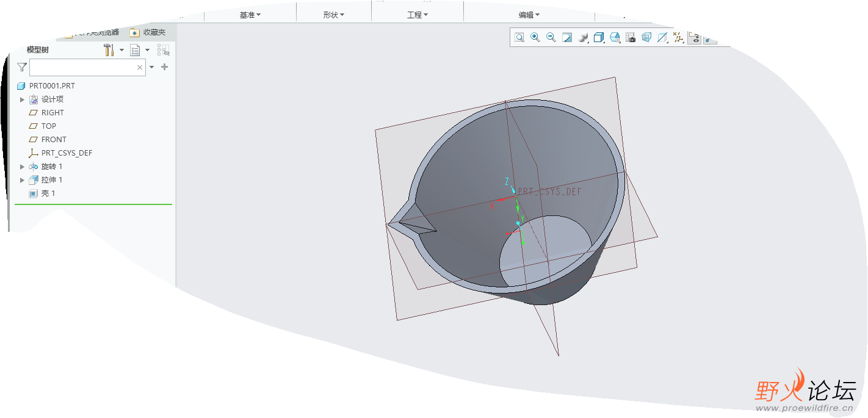Click the 模型树 panel title

[37, 50]
